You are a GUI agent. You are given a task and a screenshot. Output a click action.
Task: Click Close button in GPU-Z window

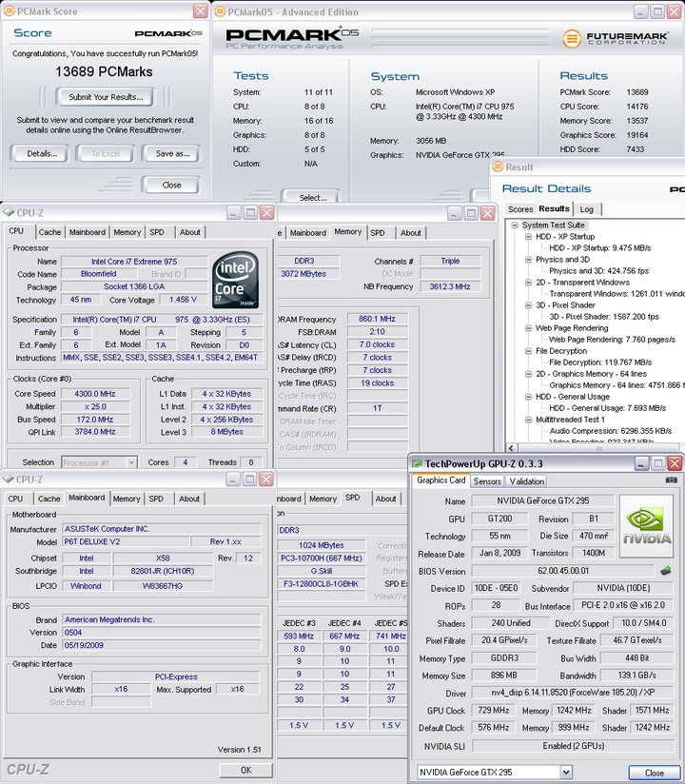654,773
